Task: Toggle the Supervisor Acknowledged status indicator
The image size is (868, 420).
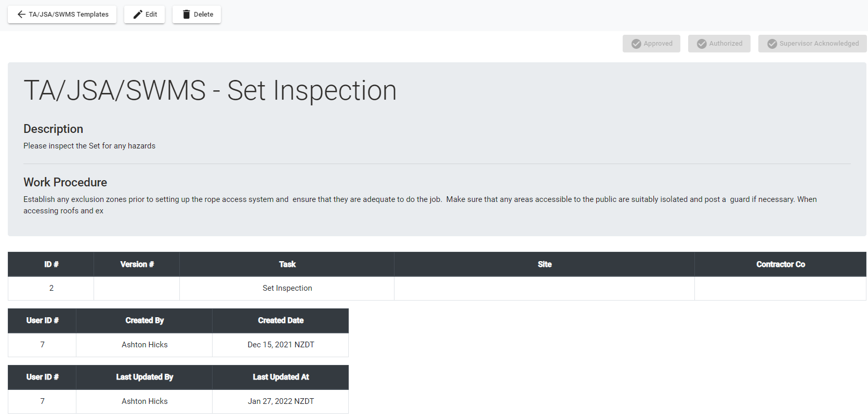Action: 812,44
